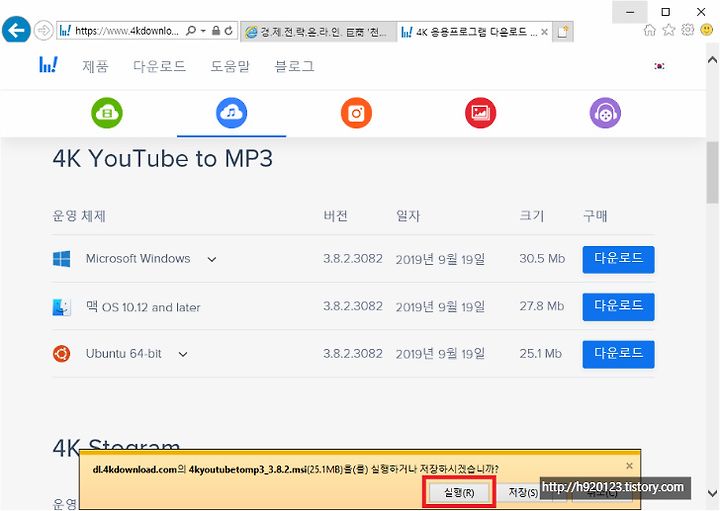
Task: Click the search magnifier in address bar
Action: 191,31
